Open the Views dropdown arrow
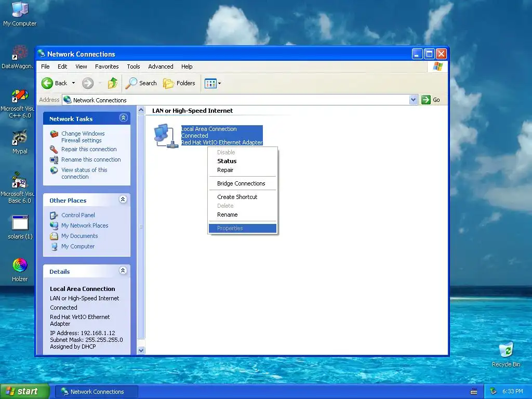The width and height of the screenshot is (532, 399). point(220,83)
